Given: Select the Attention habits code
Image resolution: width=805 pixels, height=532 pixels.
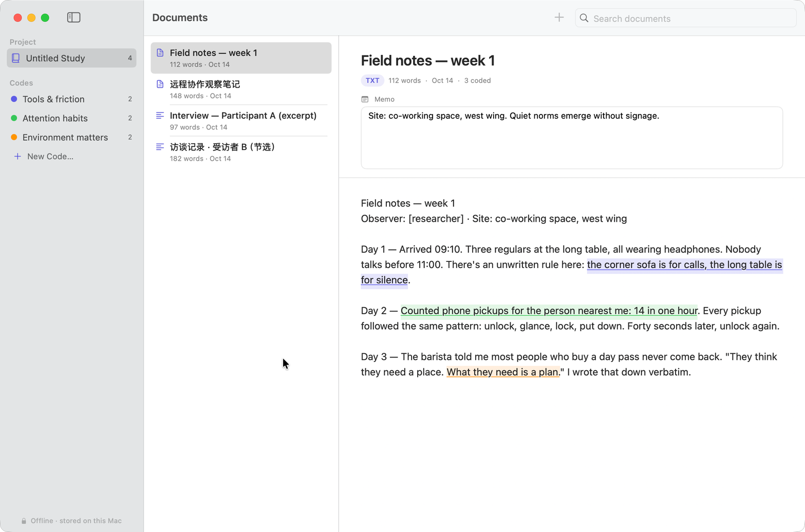Looking at the screenshot, I should [x=71, y=118].
